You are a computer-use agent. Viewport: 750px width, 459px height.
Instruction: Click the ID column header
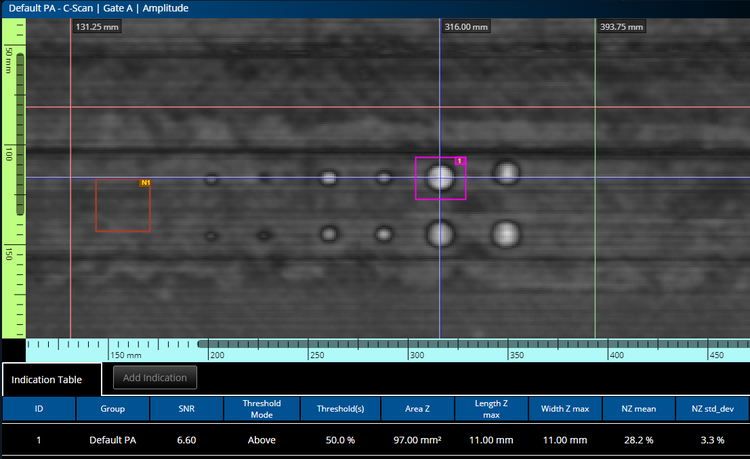click(x=38, y=408)
